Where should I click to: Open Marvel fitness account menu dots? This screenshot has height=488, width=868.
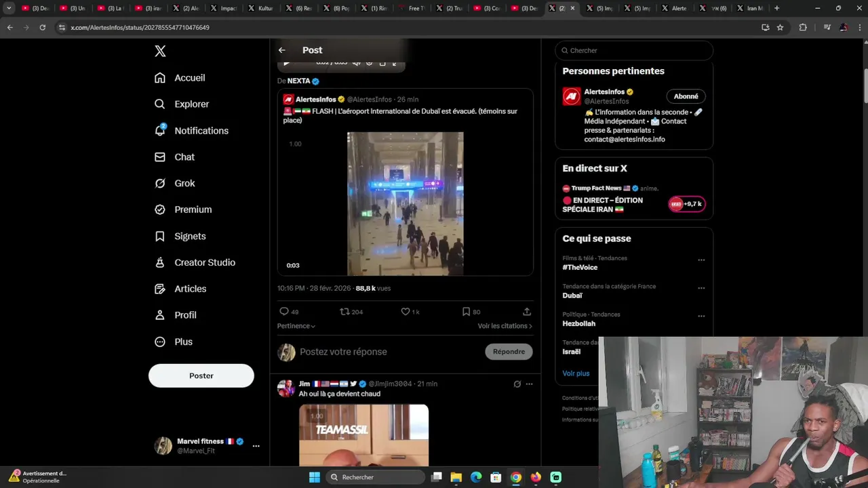click(256, 446)
